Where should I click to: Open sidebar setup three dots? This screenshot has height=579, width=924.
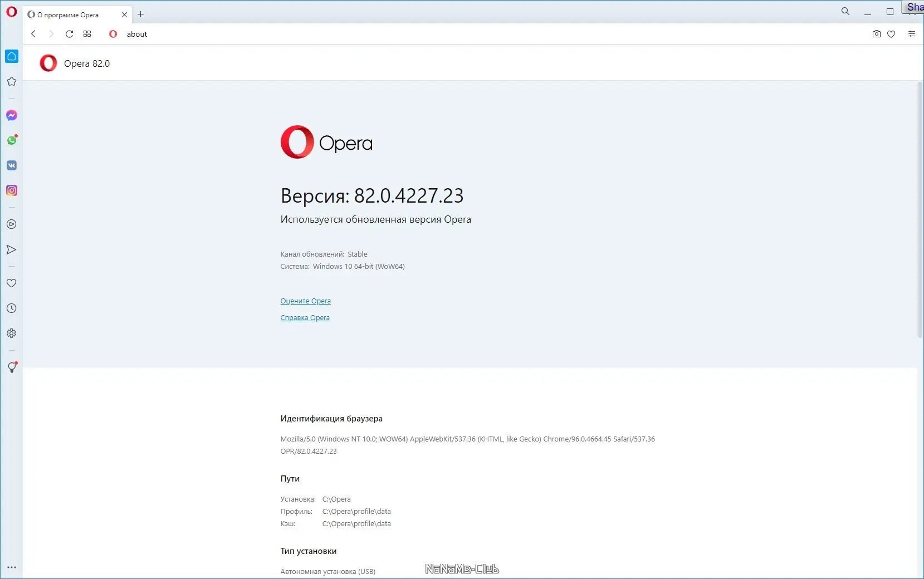pos(12,568)
